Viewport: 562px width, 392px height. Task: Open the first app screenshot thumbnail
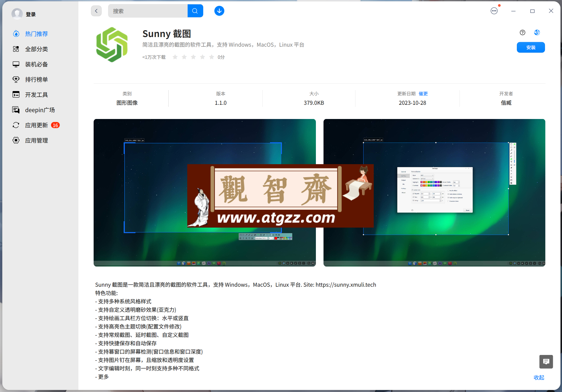tap(205, 193)
